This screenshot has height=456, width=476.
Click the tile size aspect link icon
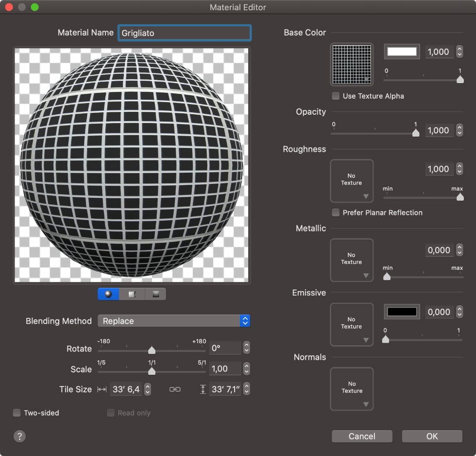[x=175, y=389]
